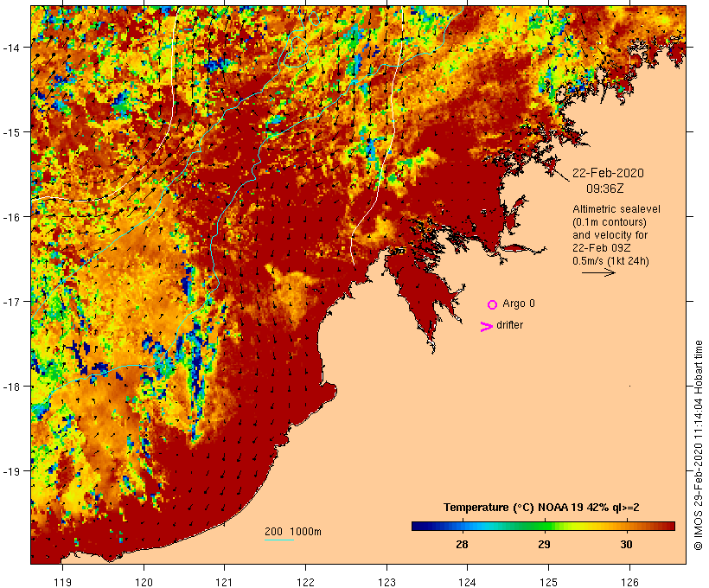Click latitude axis label -17
709x588 pixels.
tap(11, 301)
